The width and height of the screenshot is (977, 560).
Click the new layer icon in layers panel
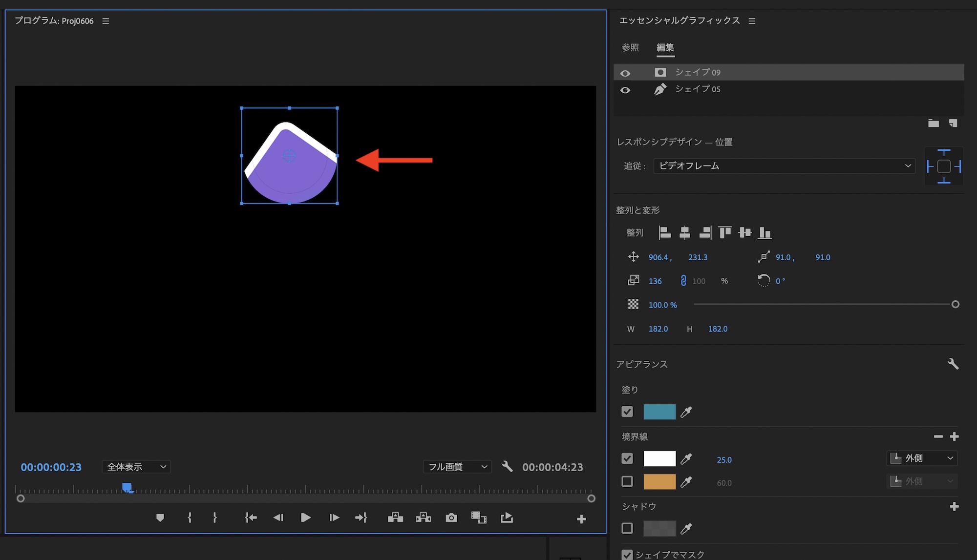[953, 123]
